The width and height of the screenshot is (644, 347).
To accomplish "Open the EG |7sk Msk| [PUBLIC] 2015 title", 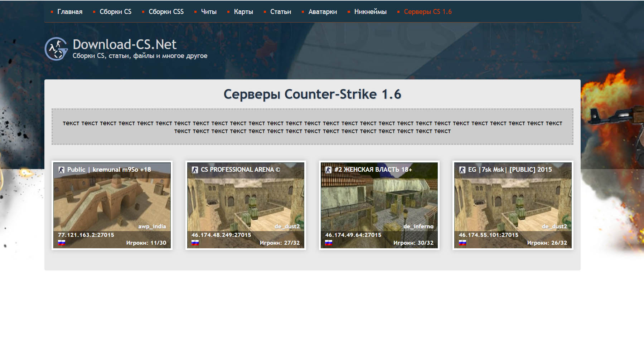I will [510, 170].
